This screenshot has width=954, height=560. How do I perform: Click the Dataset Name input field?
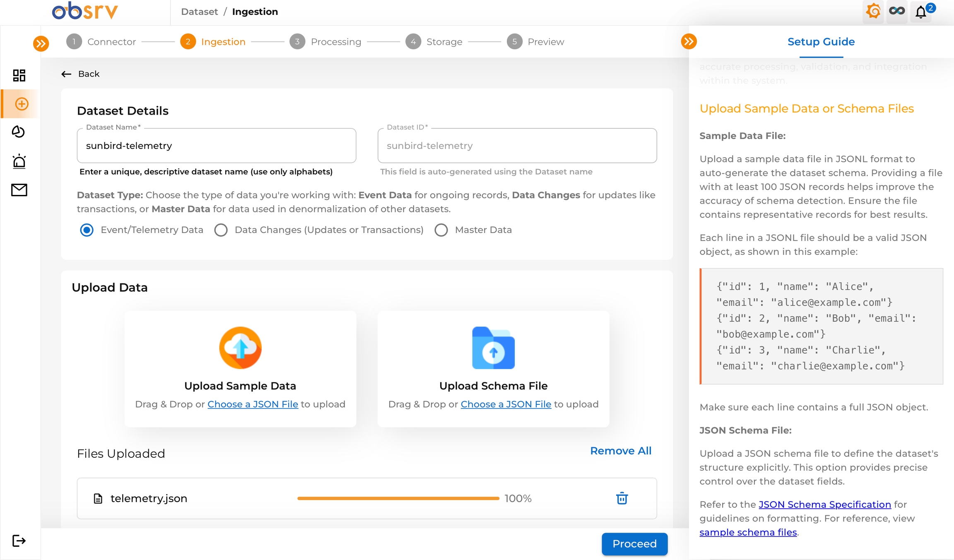[x=216, y=146]
